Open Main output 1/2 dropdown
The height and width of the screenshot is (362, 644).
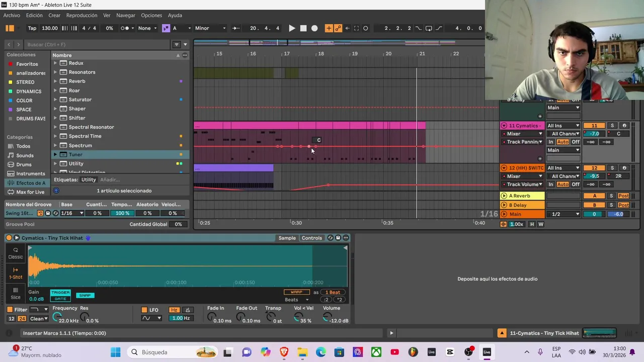(563, 214)
